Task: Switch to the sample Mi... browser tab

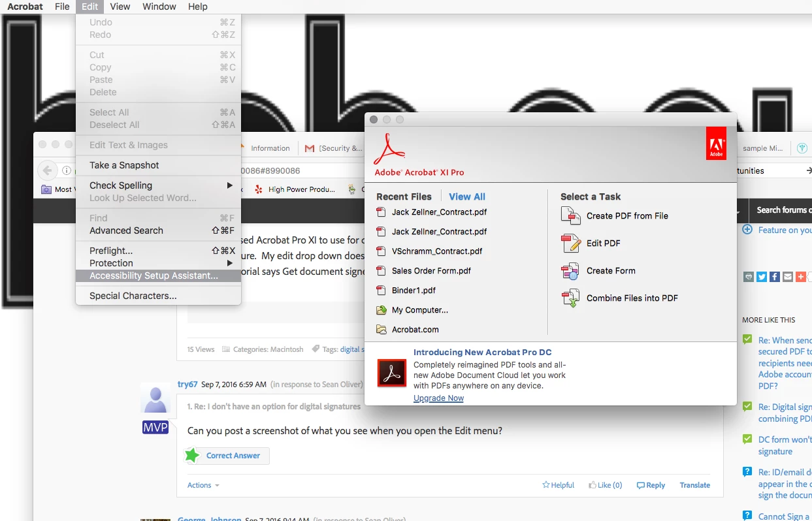Action: [762, 148]
